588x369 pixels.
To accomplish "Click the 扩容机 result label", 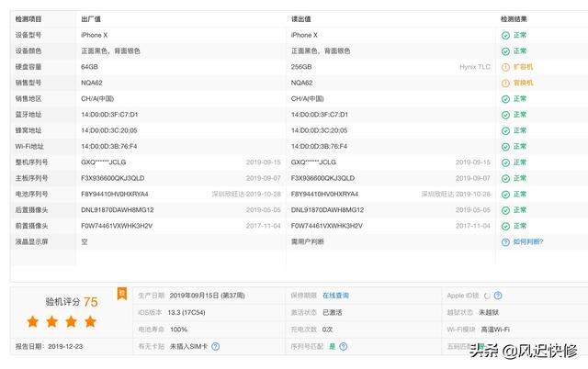I will pyautogui.click(x=523, y=67).
